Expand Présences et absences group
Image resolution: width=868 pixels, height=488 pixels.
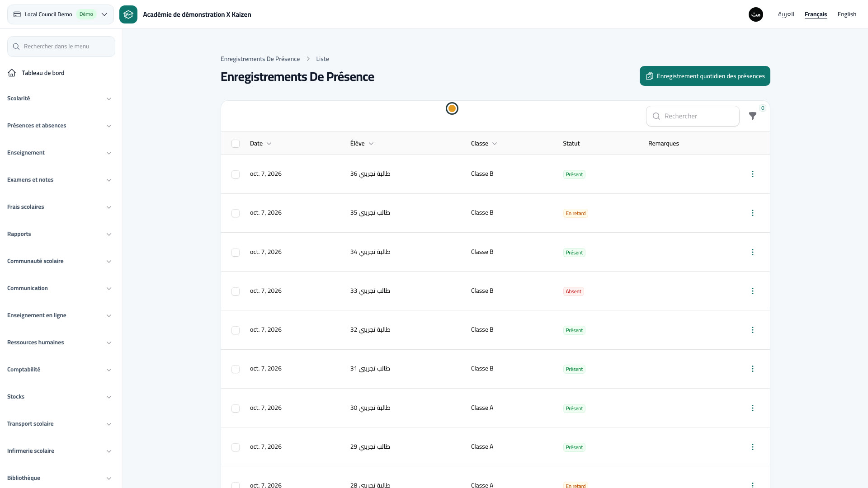click(59, 126)
